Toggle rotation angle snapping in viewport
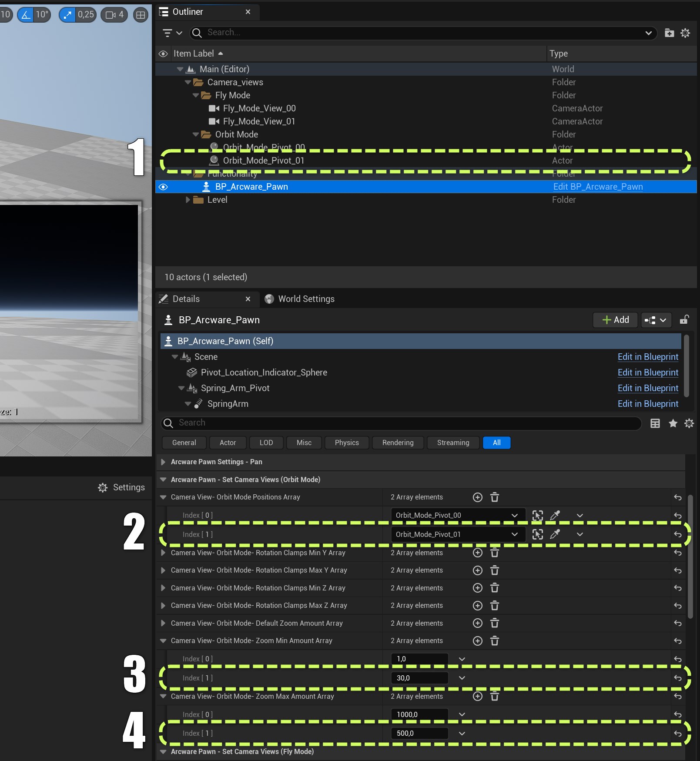This screenshot has height=761, width=700. pyautogui.click(x=26, y=15)
